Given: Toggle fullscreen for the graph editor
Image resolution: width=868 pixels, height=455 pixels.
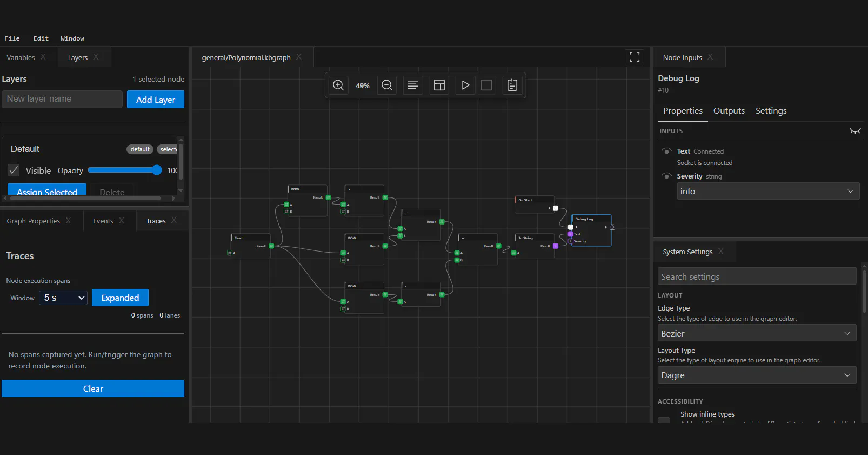Looking at the screenshot, I should pyautogui.click(x=635, y=57).
